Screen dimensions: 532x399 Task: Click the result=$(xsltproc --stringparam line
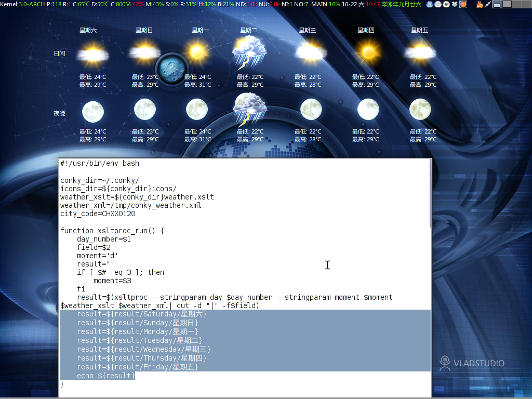pyautogui.click(x=235, y=298)
